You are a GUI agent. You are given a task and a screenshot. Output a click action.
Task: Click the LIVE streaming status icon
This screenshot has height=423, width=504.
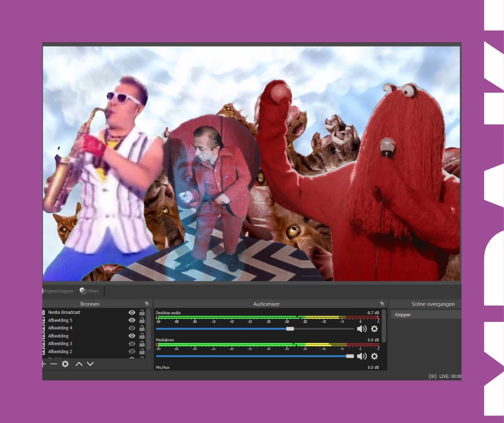(x=432, y=376)
